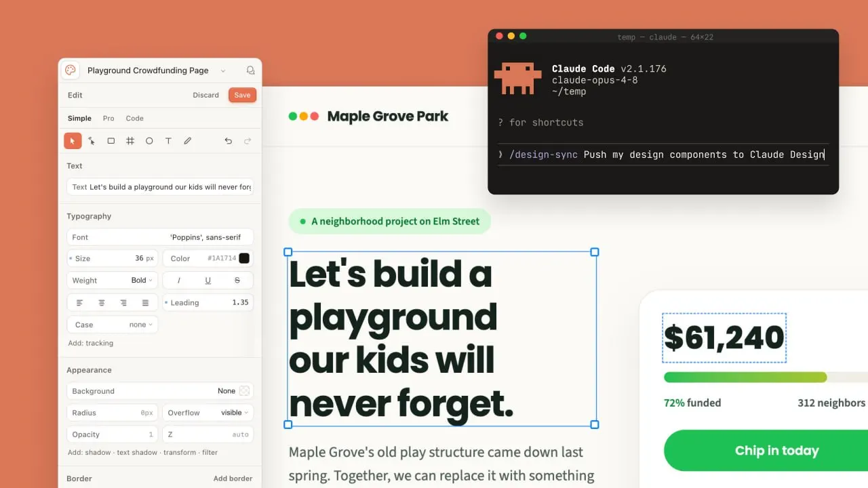Image resolution: width=868 pixels, height=488 pixels.
Task: Toggle underline text style
Action: pos(208,280)
